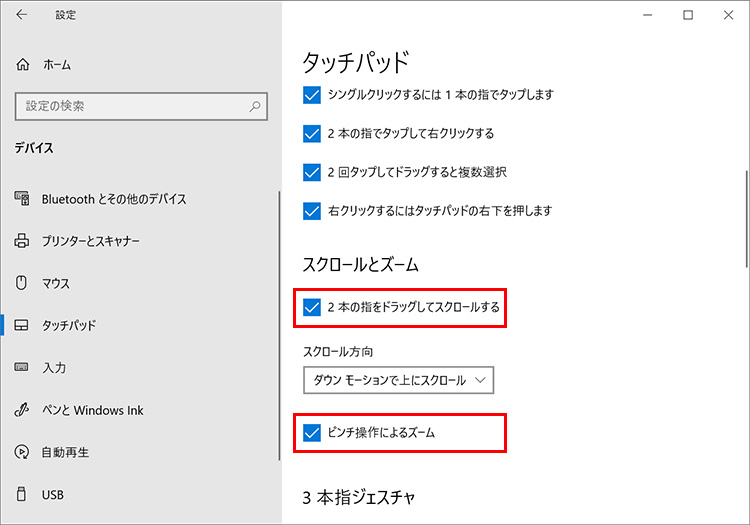This screenshot has width=750, height=525.
Task: Disable two-finger drag scrolling checkbox
Action: (311, 307)
